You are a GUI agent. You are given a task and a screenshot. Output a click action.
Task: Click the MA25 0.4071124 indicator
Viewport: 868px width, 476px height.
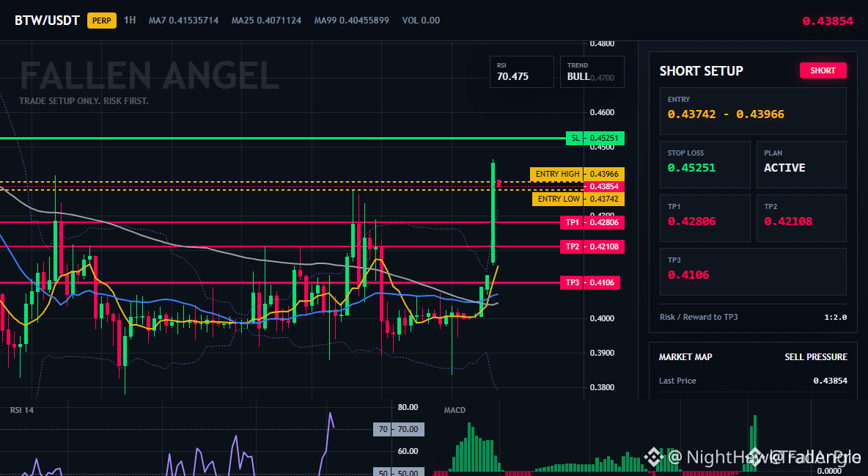266,21
